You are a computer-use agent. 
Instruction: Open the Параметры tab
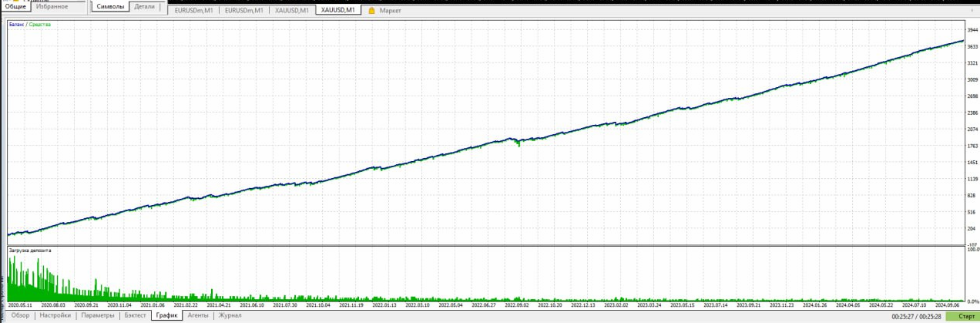click(98, 315)
